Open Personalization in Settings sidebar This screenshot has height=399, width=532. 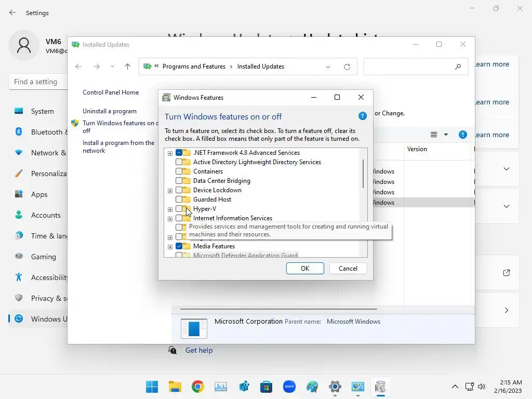(x=37, y=174)
